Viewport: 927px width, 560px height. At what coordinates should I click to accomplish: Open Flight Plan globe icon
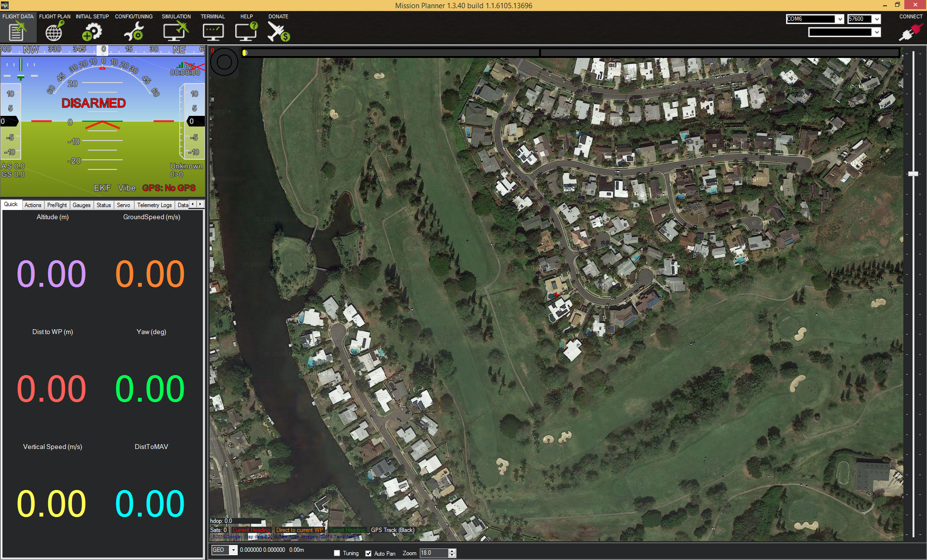(54, 31)
